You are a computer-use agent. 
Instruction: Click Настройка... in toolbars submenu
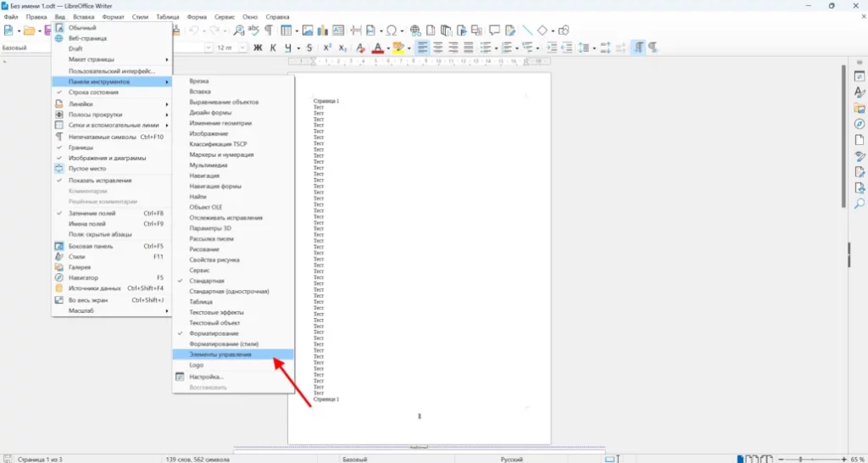[x=233, y=377]
